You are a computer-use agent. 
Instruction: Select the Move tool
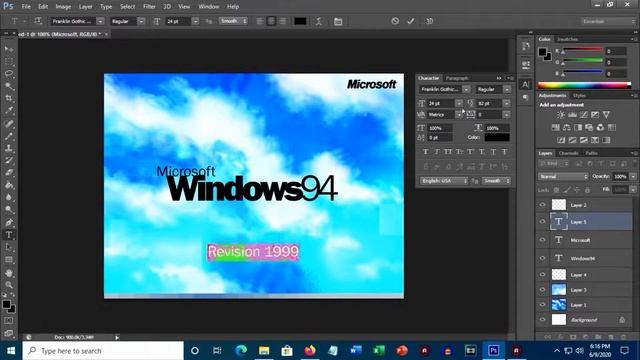[x=9, y=49]
